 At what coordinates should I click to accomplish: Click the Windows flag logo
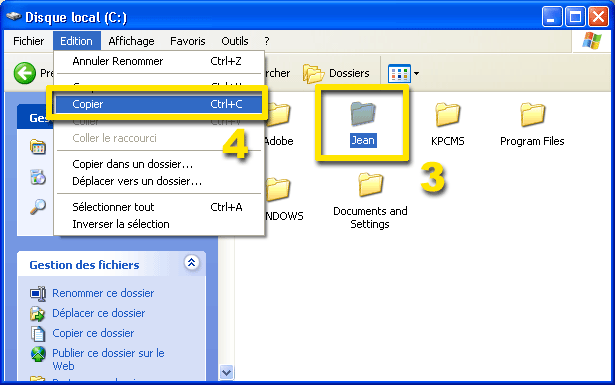[x=591, y=41]
